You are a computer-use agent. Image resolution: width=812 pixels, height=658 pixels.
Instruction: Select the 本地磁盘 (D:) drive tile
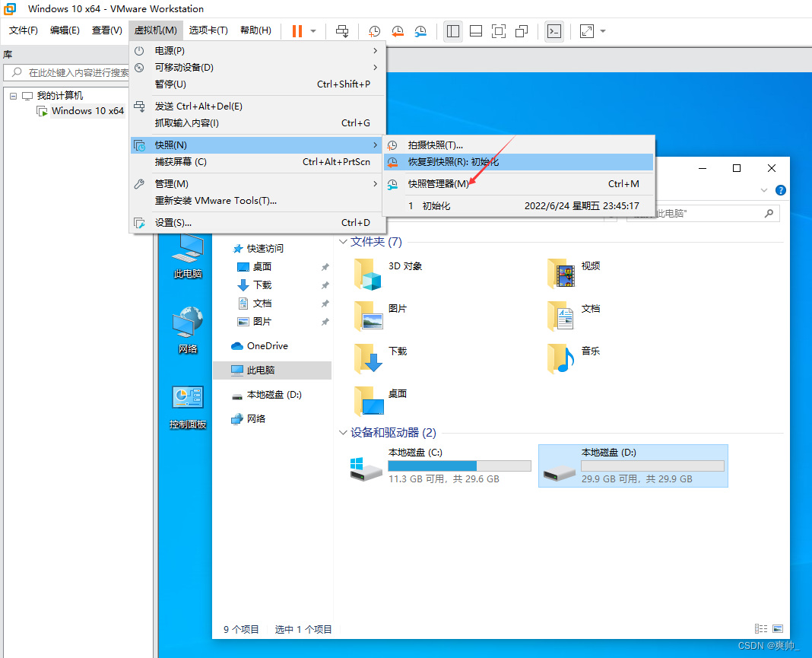pyautogui.click(x=633, y=466)
